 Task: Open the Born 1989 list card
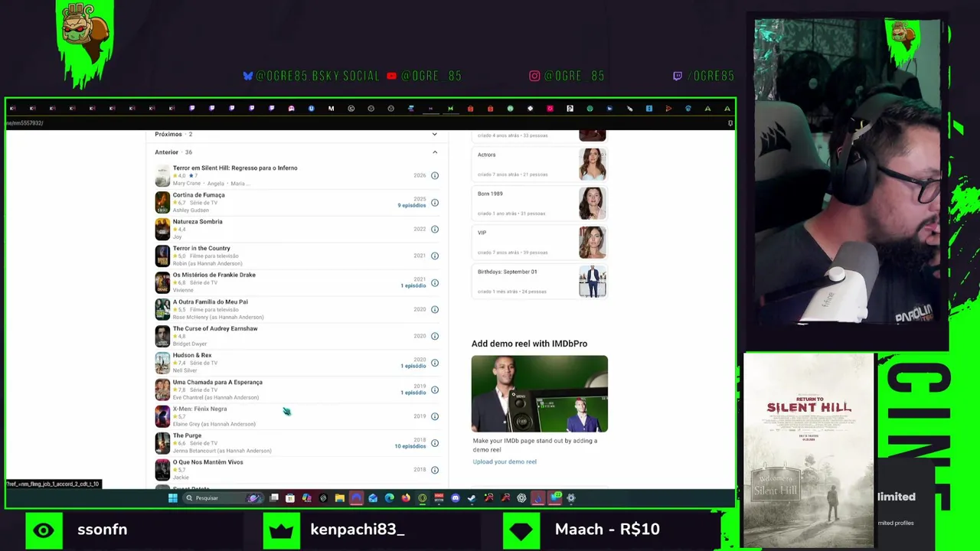pos(540,204)
